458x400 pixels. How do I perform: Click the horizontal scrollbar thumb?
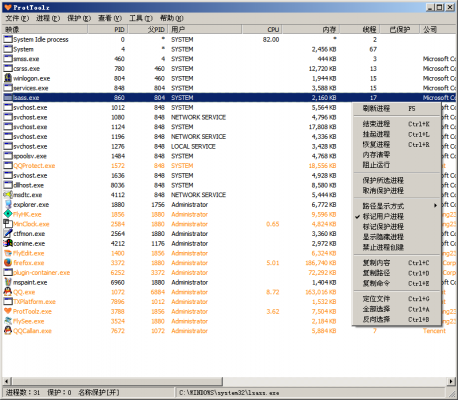(x=116, y=381)
